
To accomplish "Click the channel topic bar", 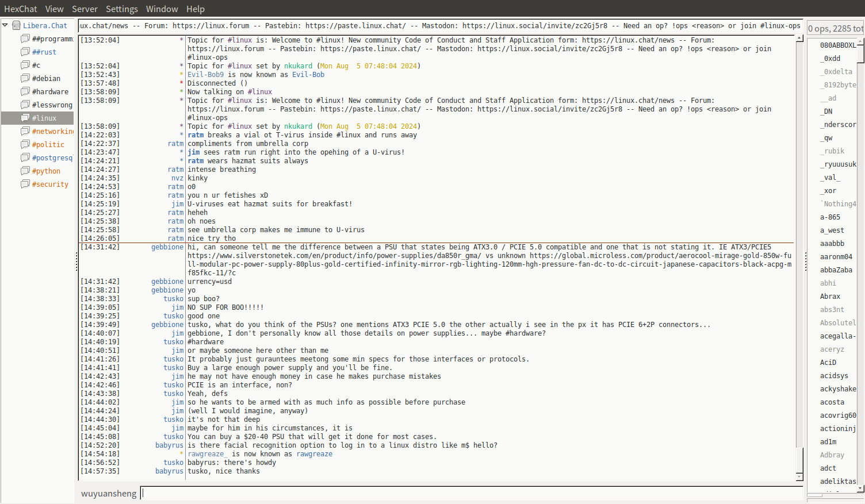I will [440, 26].
